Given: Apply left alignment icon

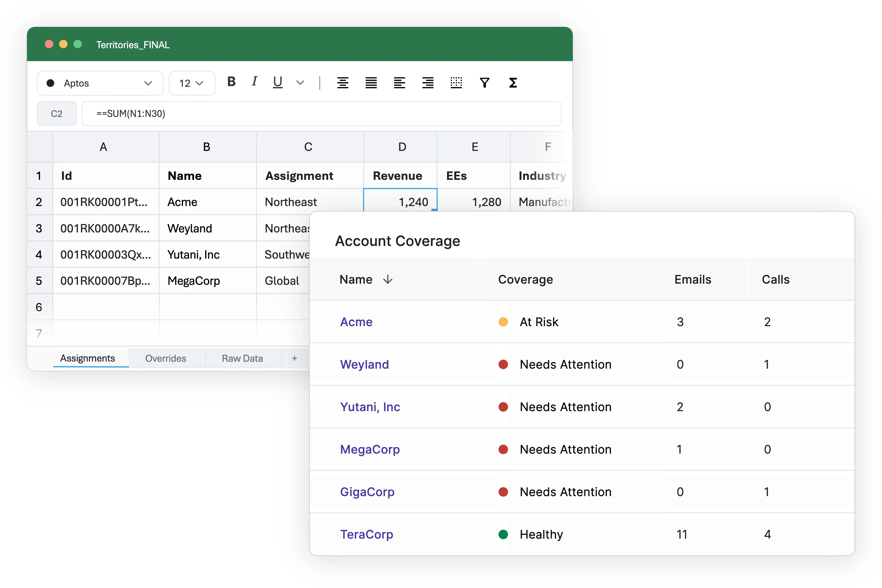Looking at the screenshot, I should (399, 83).
